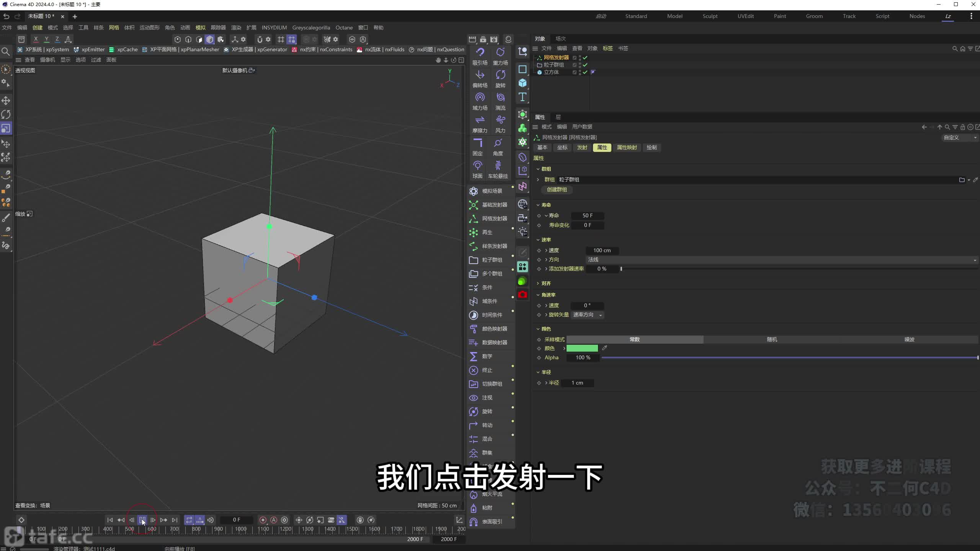980x551 pixels.
Task: Click the Alpha slider
Action: (790, 357)
